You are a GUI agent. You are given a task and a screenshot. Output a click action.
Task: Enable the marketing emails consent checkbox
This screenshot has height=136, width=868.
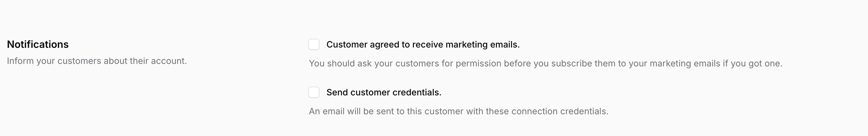point(314,44)
